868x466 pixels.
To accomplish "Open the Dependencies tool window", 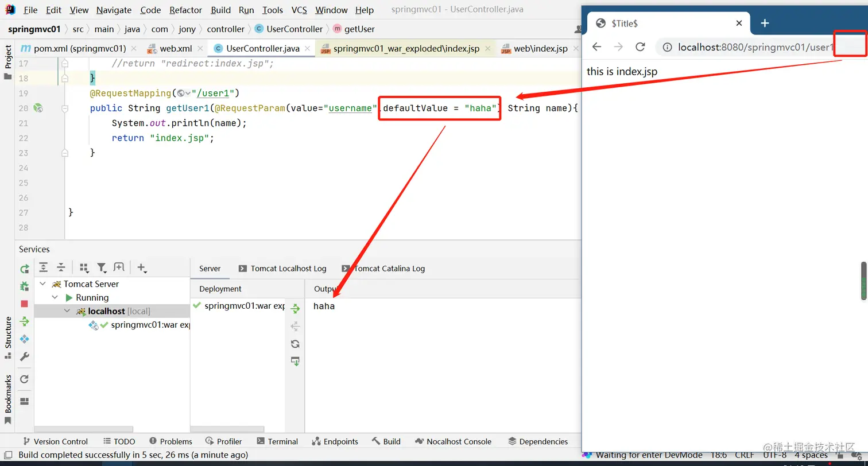I will (x=538, y=441).
